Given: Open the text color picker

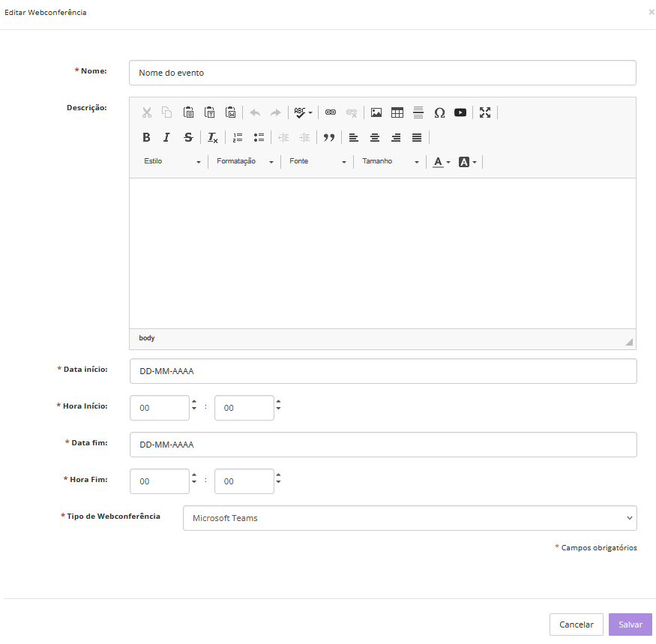Looking at the screenshot, I should coord(442,162).
